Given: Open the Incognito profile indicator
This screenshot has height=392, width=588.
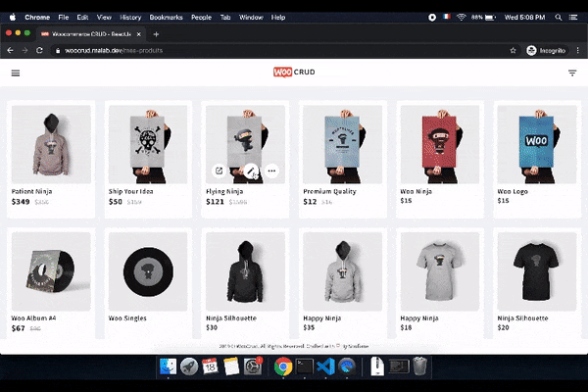Looking at the screenshot, I should pos(547,50).
